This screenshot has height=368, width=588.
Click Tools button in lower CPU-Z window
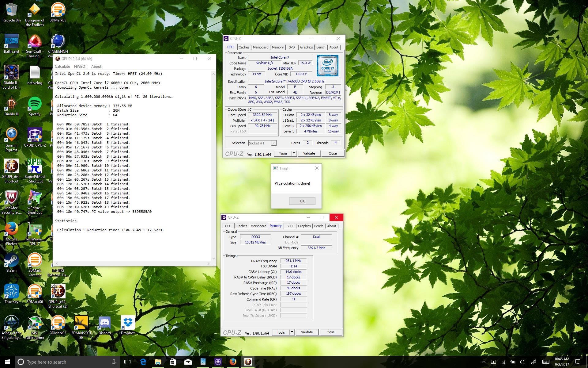(x=281, y=332)
